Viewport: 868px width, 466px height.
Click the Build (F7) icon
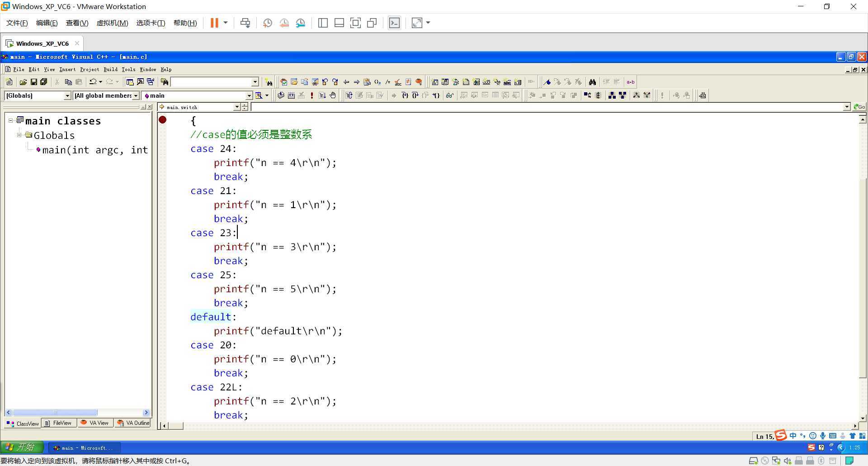coord(292,95)
